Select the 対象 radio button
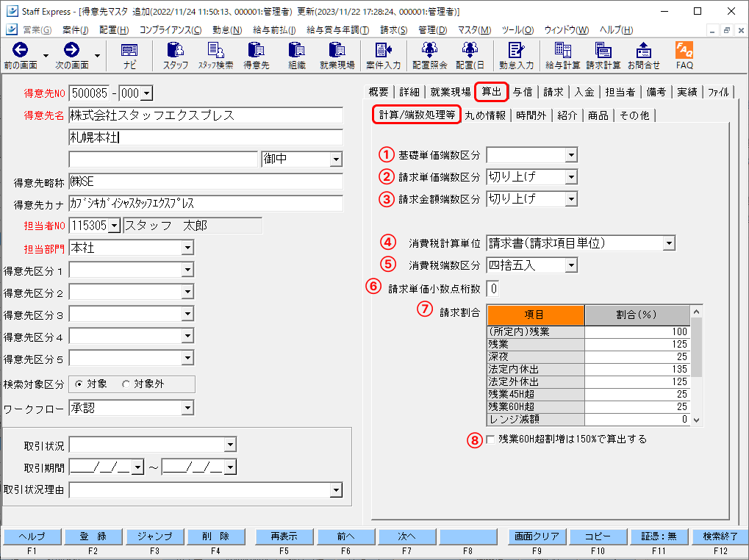This screenshot has height=560, width=749. [79, 384]
